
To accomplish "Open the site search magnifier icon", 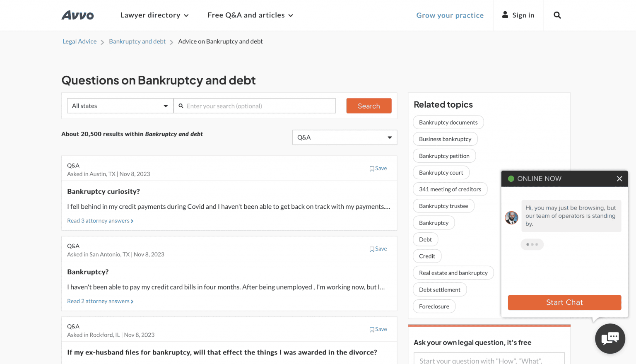I will click(x=557, y=15).
